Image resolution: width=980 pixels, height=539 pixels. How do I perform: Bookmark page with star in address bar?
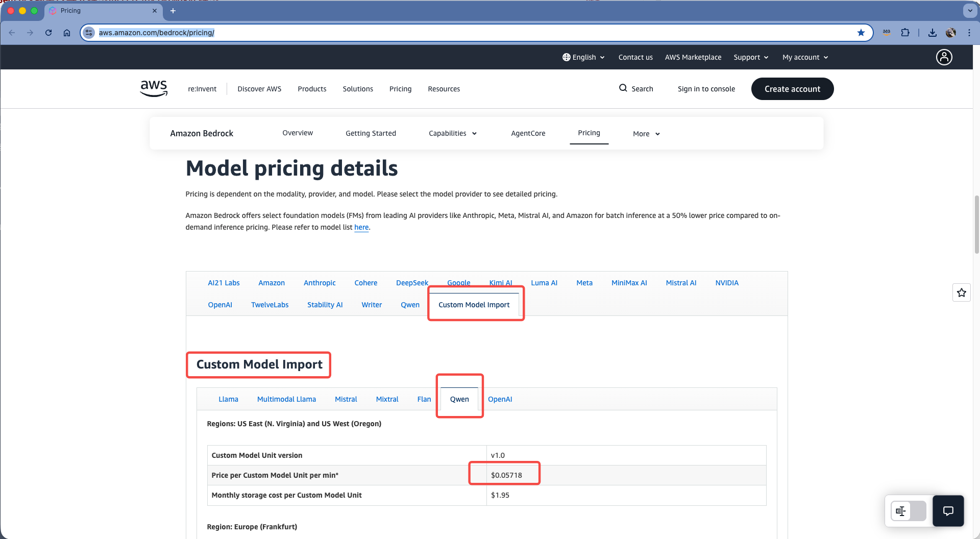pyautogui.click(x=861, y=33)
